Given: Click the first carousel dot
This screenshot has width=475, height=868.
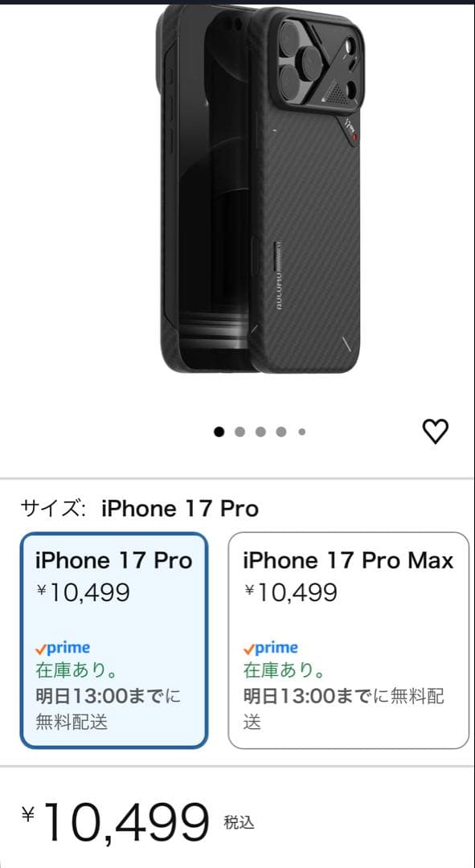Looking at the screenshot, I should (x=219, y=431).
